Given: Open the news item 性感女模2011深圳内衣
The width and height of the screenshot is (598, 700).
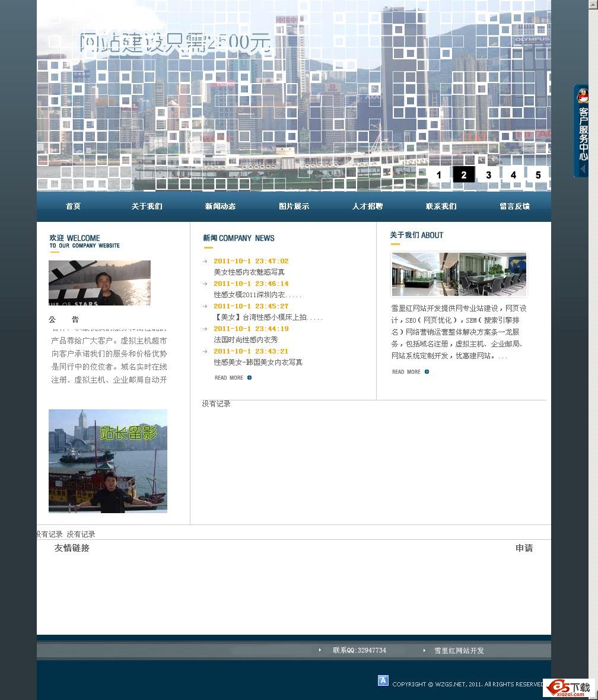Looking at the screenshot, I should coord(257,295).
